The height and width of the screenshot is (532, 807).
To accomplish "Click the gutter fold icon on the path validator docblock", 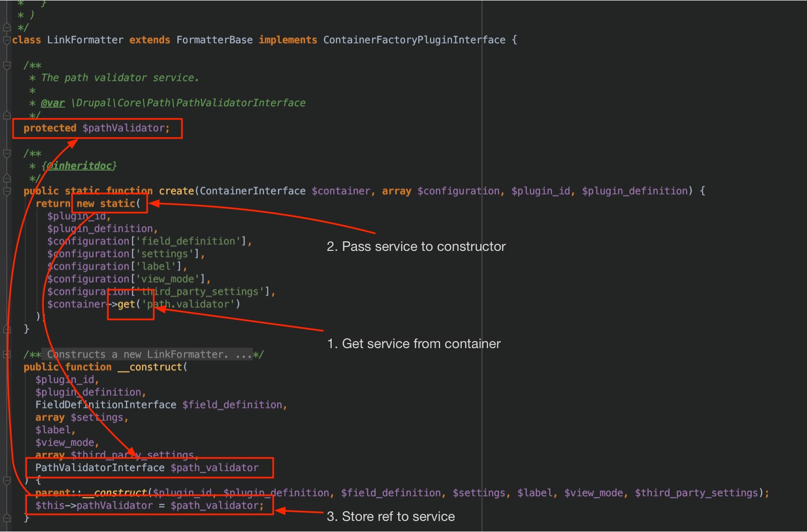I will 7,64.
